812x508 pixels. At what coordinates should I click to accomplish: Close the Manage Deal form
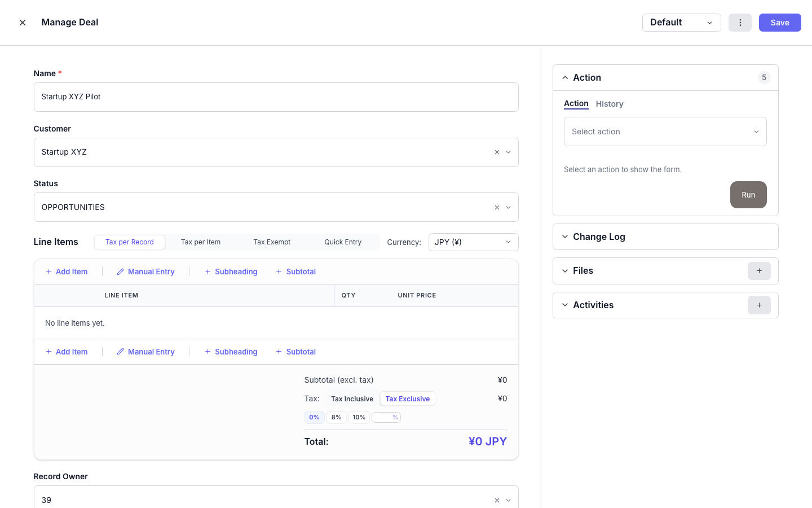click(x=22, y=22)
